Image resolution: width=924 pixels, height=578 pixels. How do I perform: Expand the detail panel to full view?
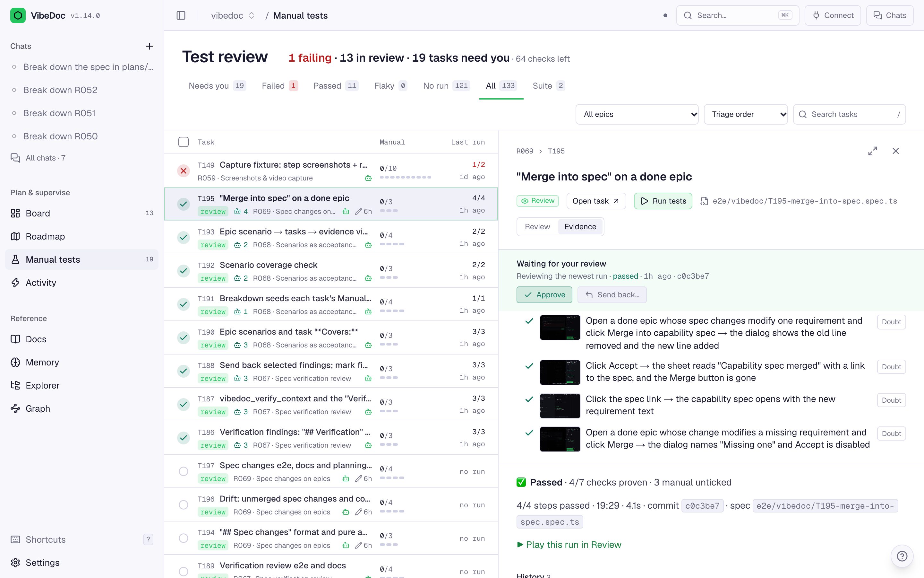pos(872,151)
